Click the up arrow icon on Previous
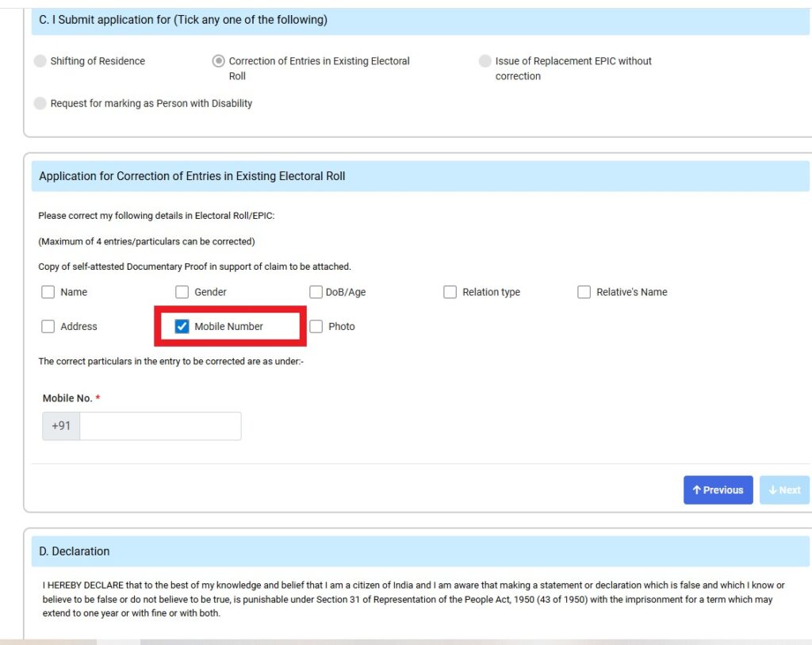This screenshot has height=645, width=812. (x=697, y=490)
